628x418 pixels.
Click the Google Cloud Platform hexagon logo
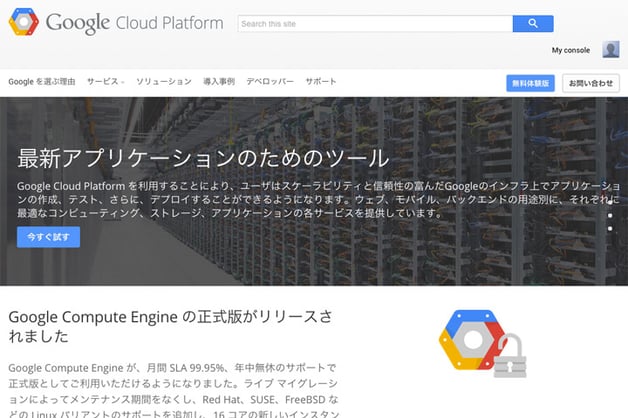(24, 22)
